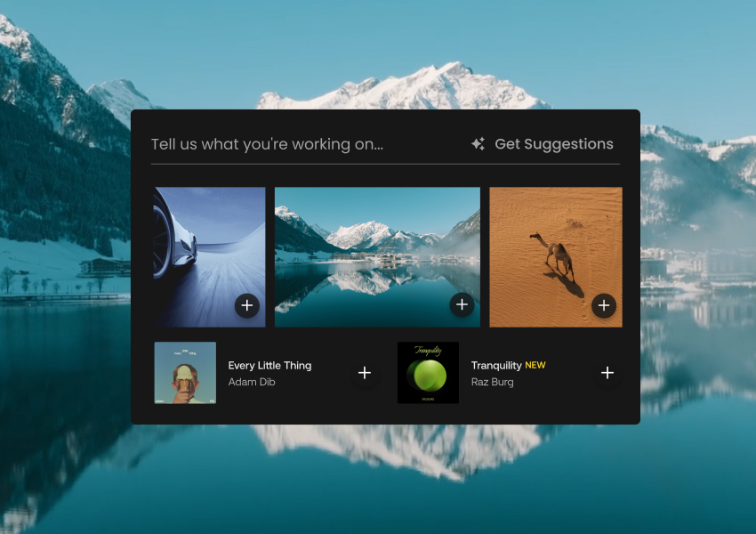
Task: Click the Every Little Thing album cover
Action: point(185,373)
